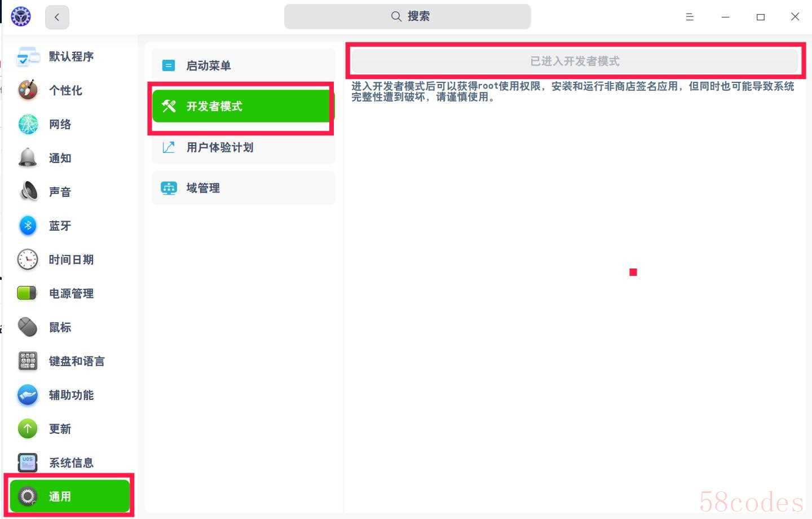Click the 鼠标 mouse icon
Viewport: 812px width, 519px height.
point(28,327)
